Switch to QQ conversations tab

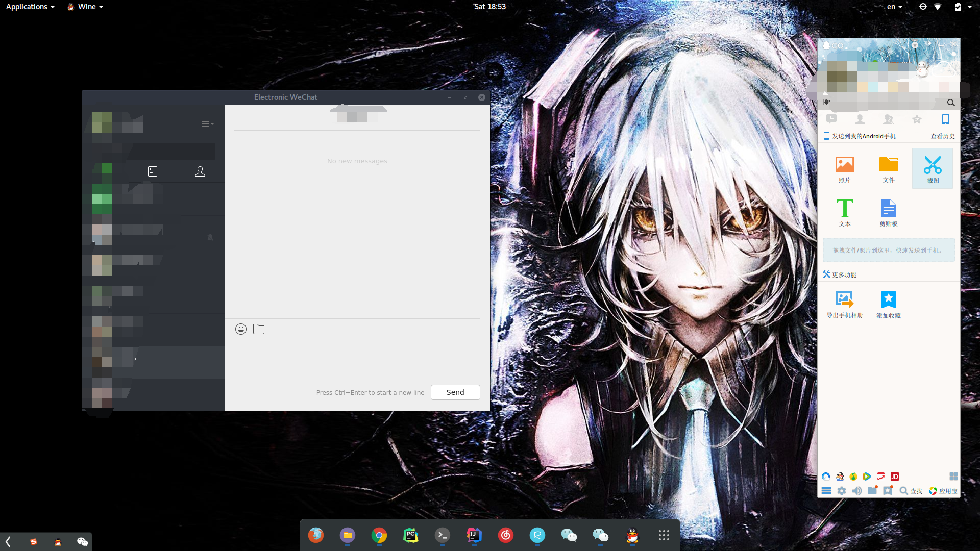(x=831, y=119)
